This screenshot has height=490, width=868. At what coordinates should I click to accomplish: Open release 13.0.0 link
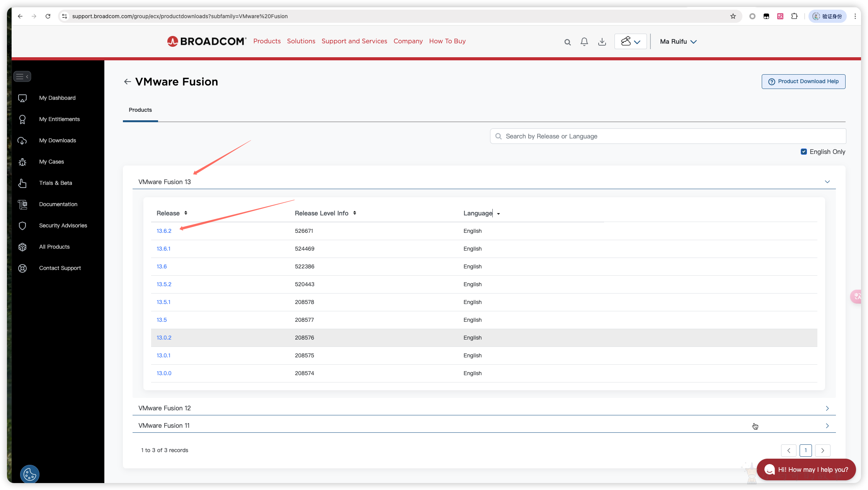164,373
